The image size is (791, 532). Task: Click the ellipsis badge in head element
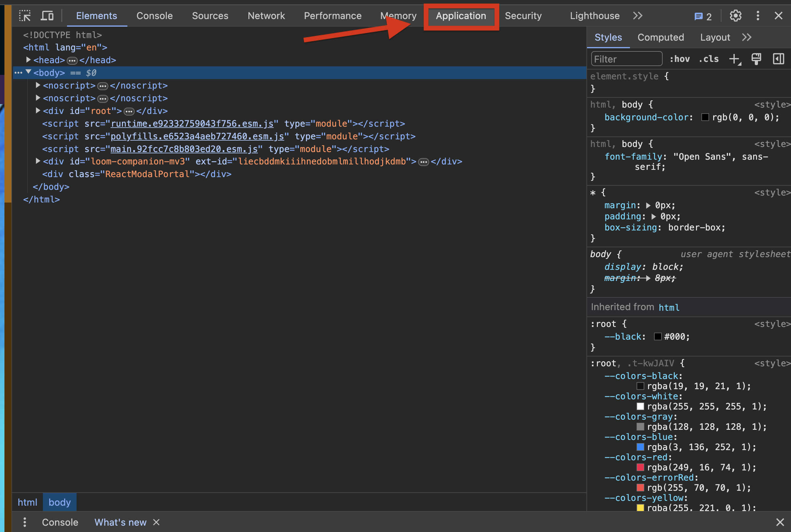click(x=72, y=61)
